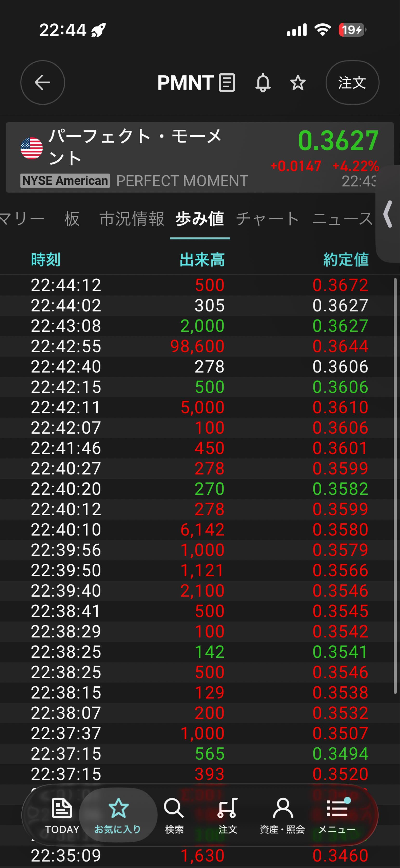Open 注文 cart icon in bottom bar

tap(228, 815)
